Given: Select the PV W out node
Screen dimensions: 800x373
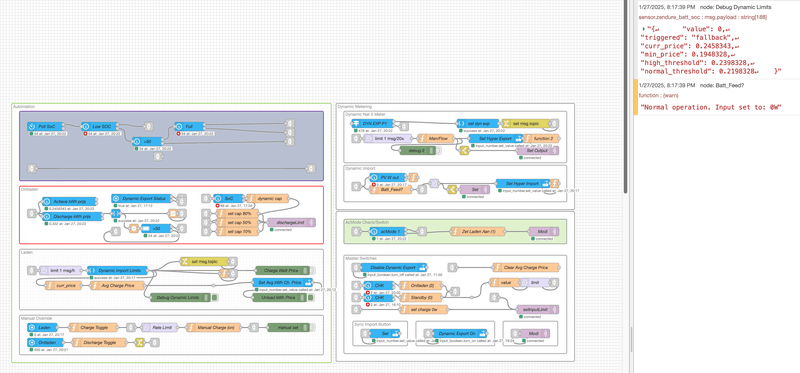Looking at the screenshot, I should (x=389, y=177).
